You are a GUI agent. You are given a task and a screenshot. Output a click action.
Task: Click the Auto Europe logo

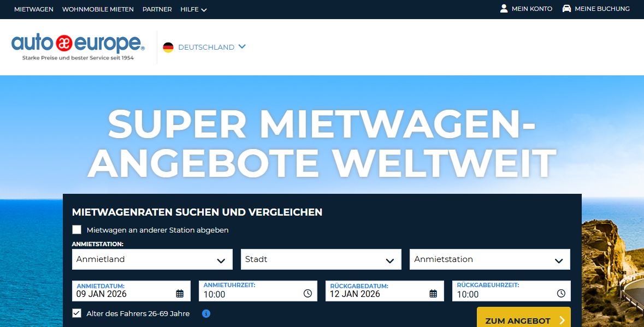click(x=78, y=46)
